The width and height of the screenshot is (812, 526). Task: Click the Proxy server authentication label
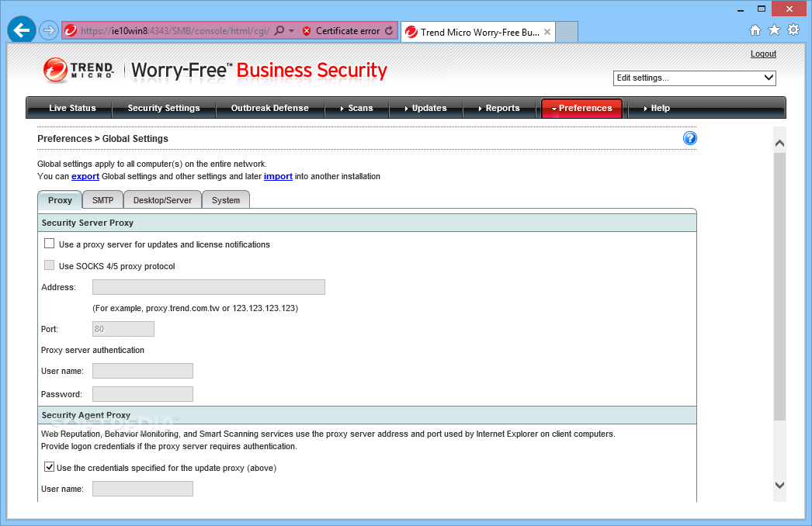[x=92, y=350]
